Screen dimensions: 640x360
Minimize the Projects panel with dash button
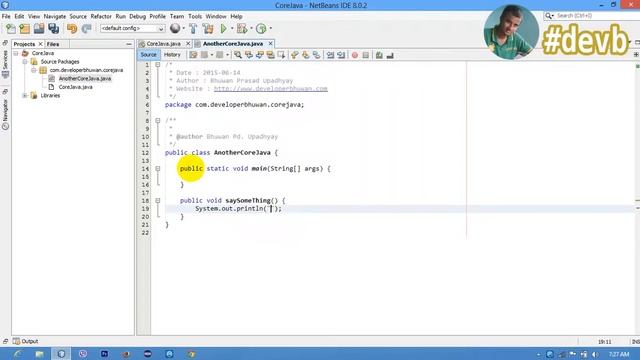129,44
